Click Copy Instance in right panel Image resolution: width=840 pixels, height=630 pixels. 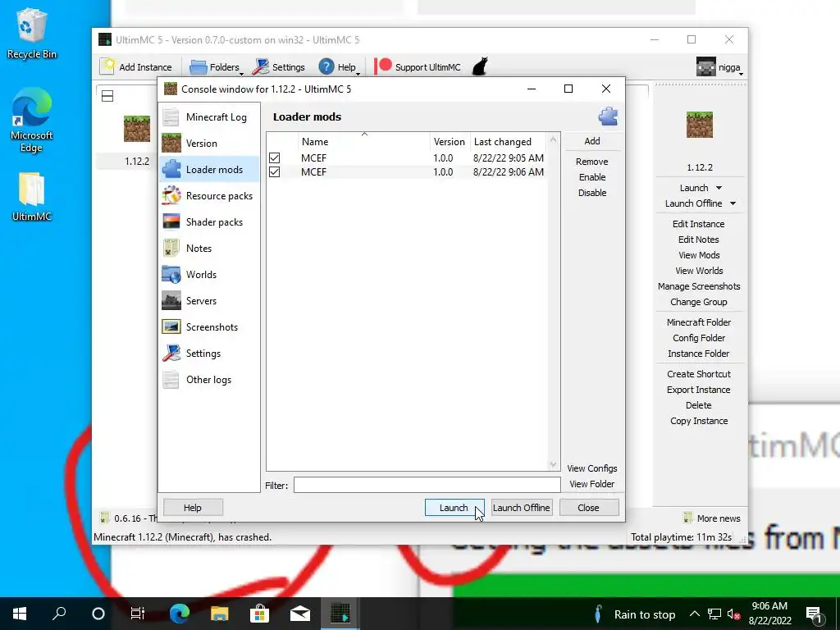(699, 421)
